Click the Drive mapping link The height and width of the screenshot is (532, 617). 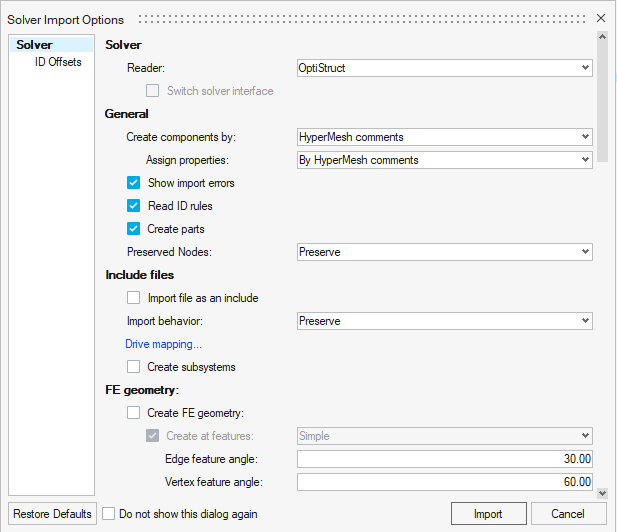coord(163,344)
